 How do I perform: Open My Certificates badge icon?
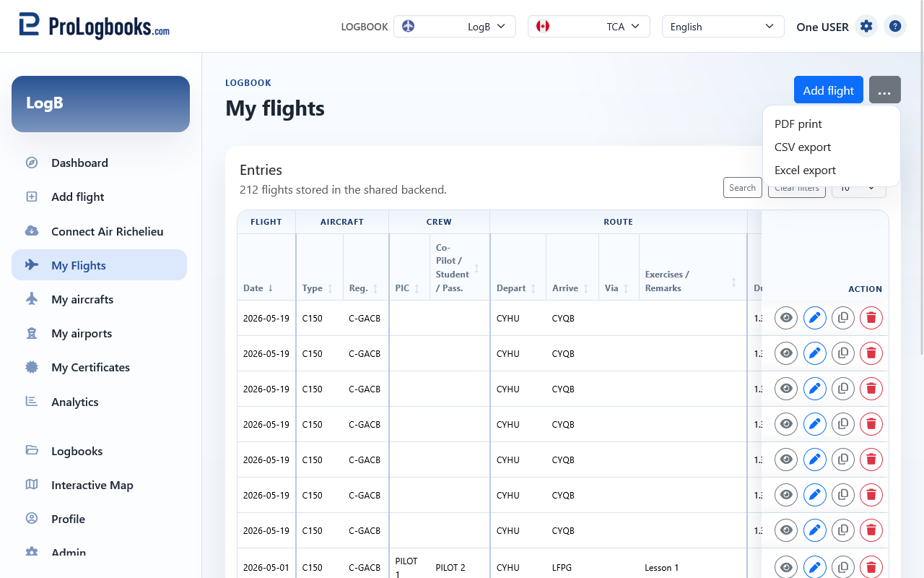click(32, 367)
